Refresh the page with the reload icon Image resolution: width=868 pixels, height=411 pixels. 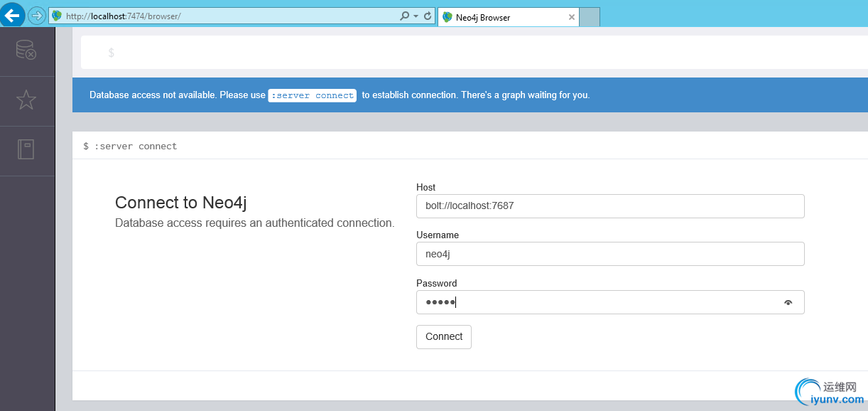(427, 16)
